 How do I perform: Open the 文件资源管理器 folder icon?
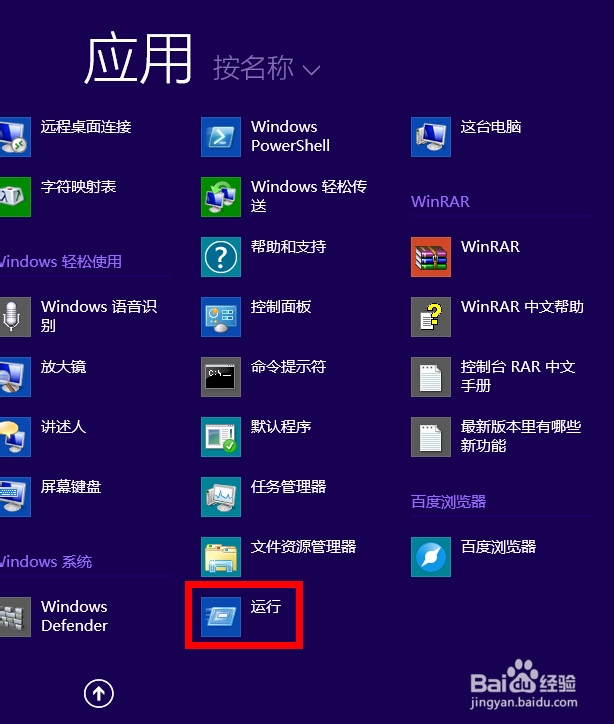221,557
